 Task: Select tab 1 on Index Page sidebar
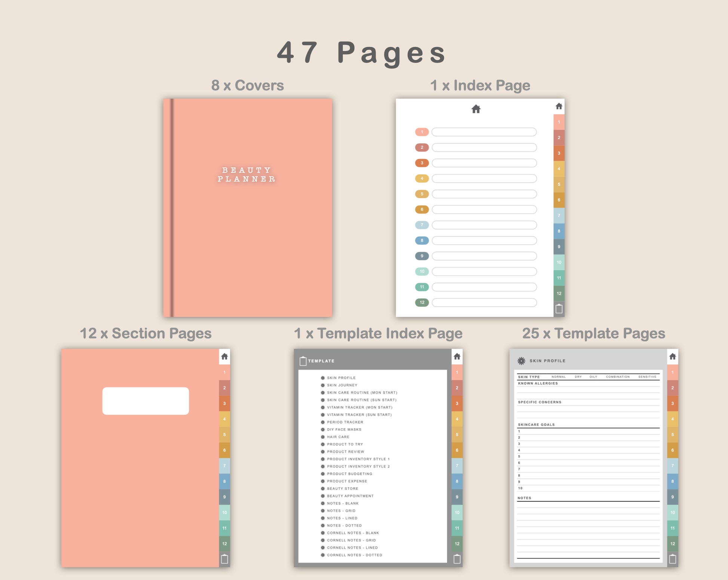(559, 122)
